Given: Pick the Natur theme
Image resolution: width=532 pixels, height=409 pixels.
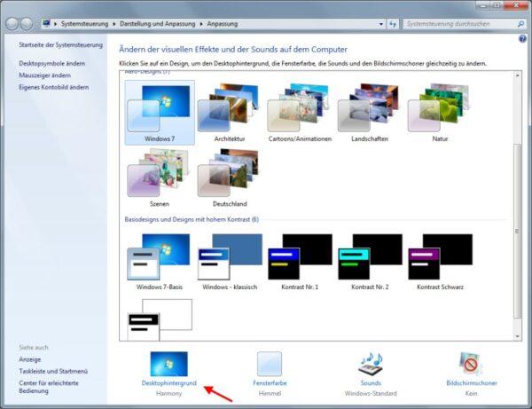Looking at the screenshot, I should 440,113.
